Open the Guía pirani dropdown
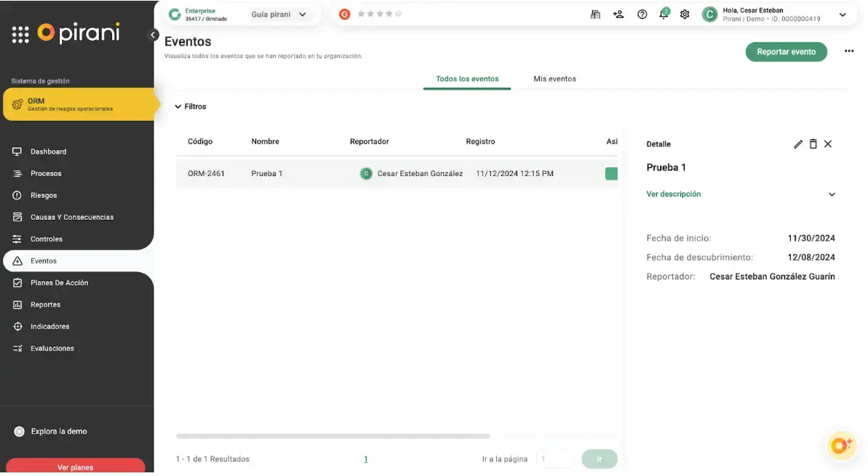The image size is (868, 476). [x=279, y=15]
